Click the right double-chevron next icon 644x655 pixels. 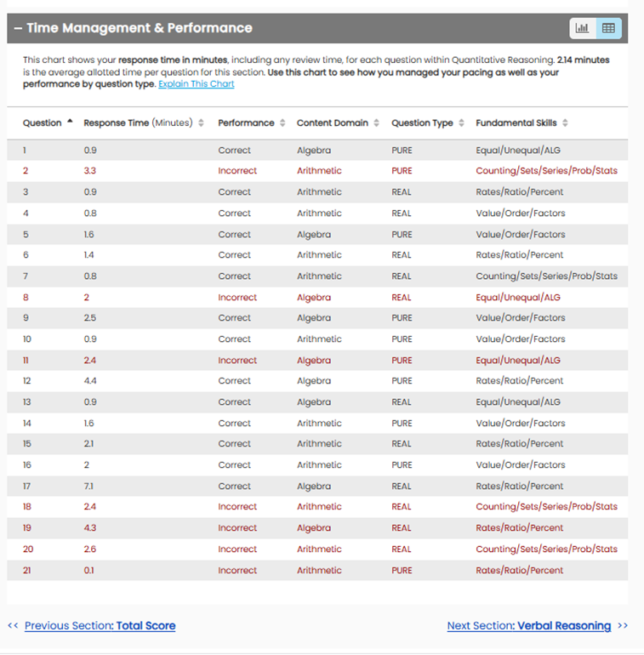point(623,626)
